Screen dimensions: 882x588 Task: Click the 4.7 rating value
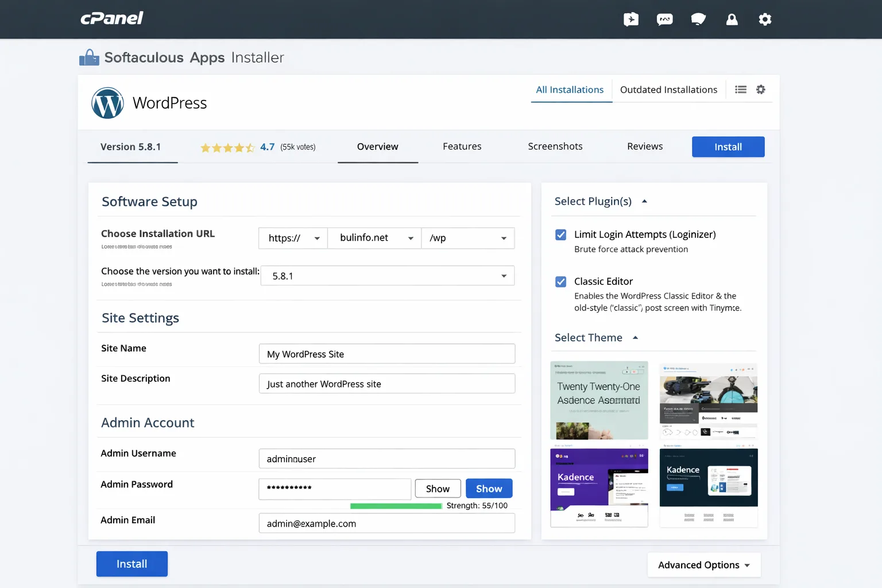[267, 147]
